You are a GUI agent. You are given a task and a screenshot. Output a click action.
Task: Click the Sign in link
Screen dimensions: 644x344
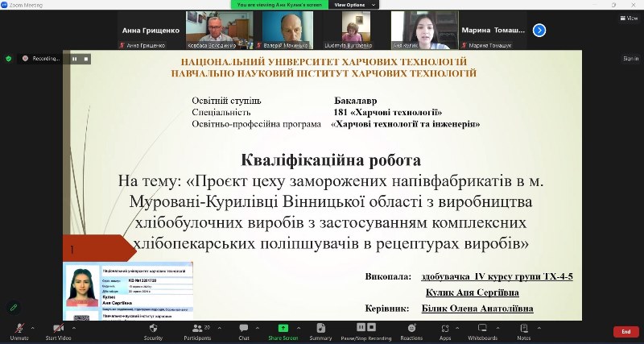[x=630, y=58]
